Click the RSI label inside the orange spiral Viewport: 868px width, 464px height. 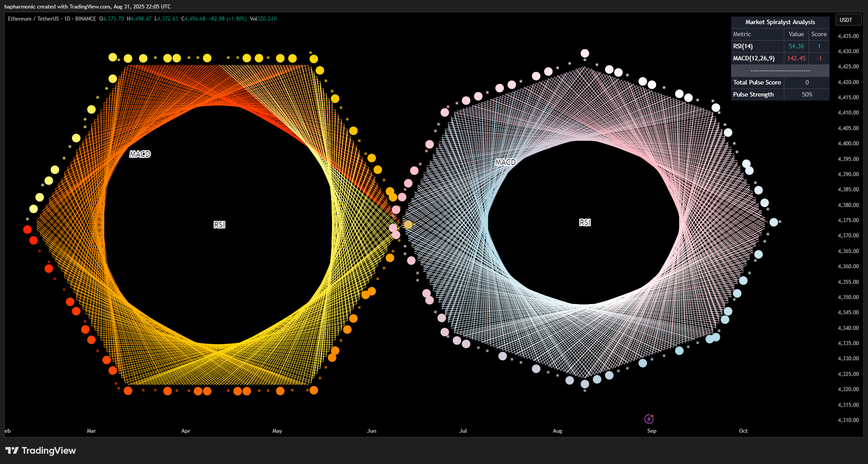click(x=219, y=225)
